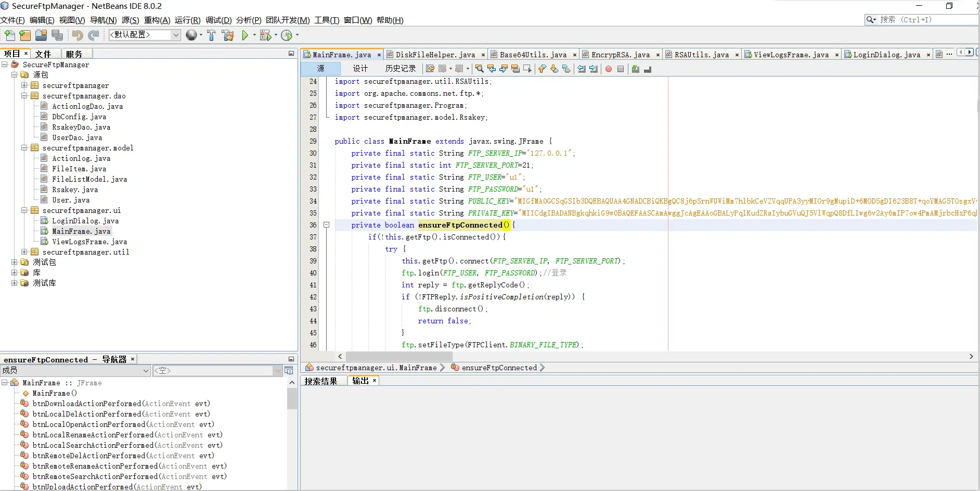
Task: Expand the secureftpmanager.util package
Action: [x=24, y=252]
